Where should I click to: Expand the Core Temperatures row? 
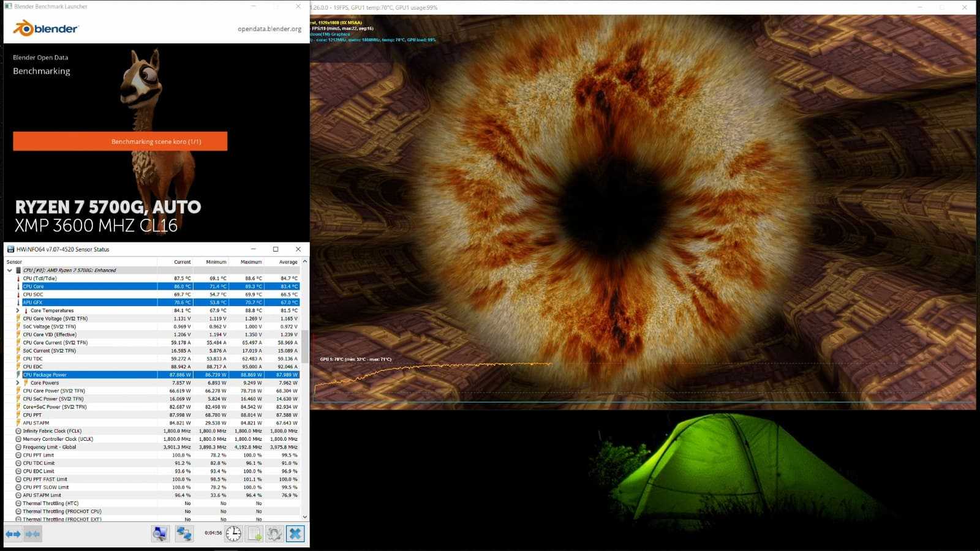[x=17, y=310]
